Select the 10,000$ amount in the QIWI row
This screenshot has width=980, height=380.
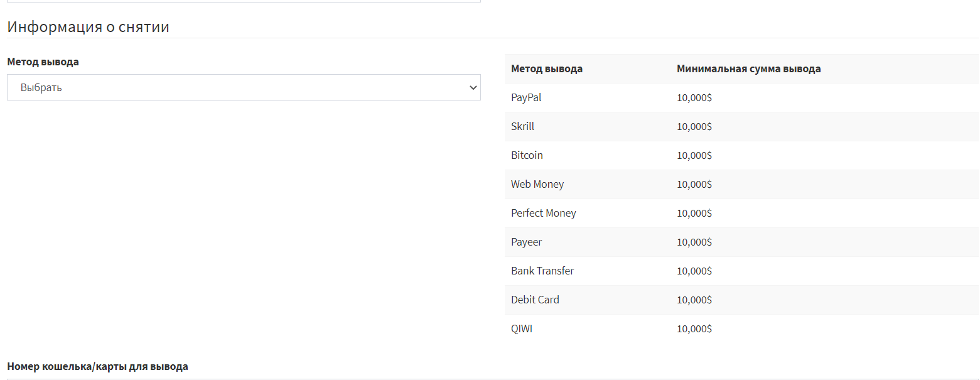694,329
